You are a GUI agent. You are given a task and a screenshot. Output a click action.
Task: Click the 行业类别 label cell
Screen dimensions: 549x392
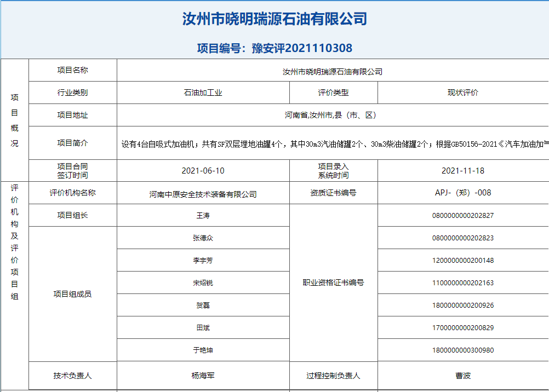pyautogui.click(x=72, y=93)
